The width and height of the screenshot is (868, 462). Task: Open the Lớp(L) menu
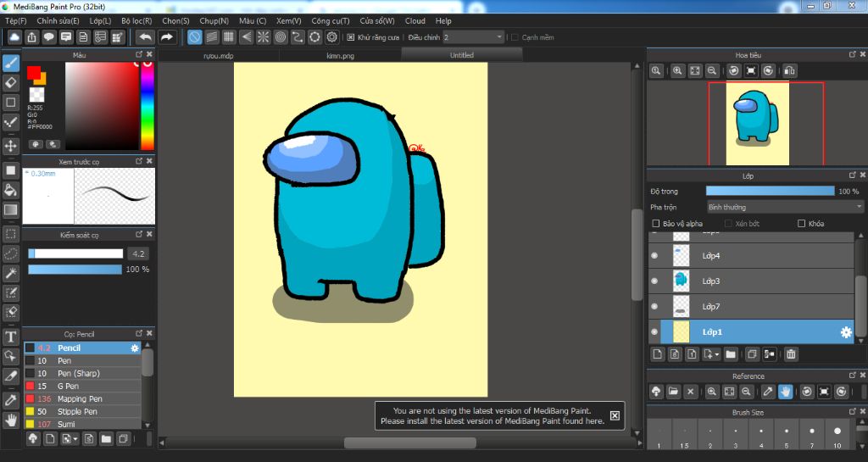click(100, 20)
